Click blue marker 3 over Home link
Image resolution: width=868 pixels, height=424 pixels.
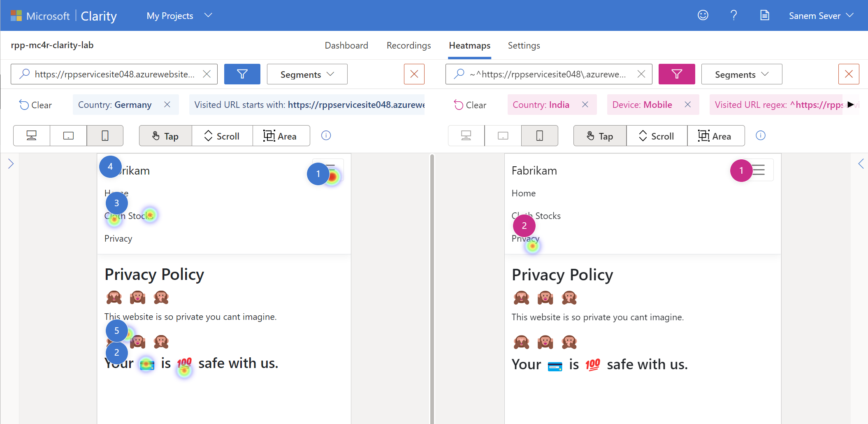point(117,203)
